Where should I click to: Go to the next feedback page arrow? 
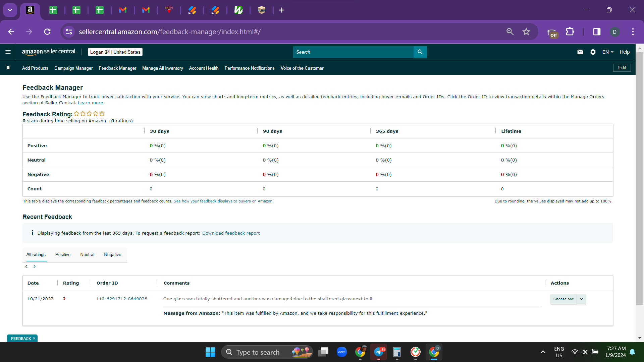click(34, 266)
